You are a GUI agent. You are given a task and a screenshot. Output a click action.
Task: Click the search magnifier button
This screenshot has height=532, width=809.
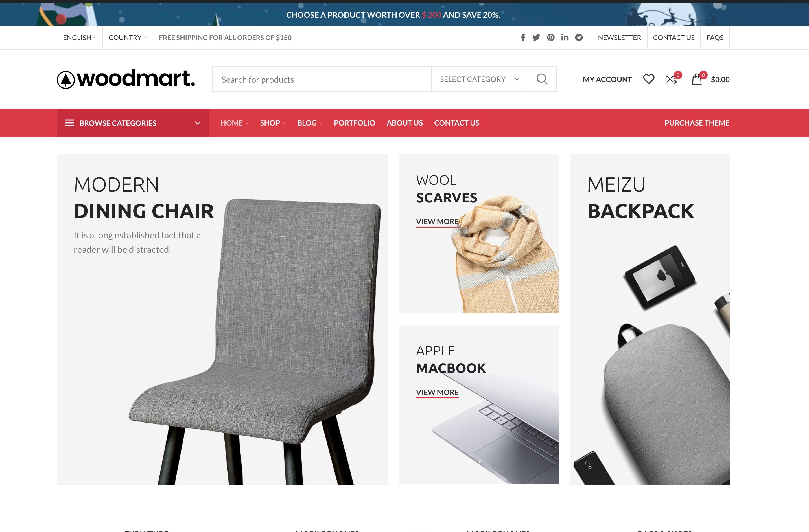coord(542,79)
